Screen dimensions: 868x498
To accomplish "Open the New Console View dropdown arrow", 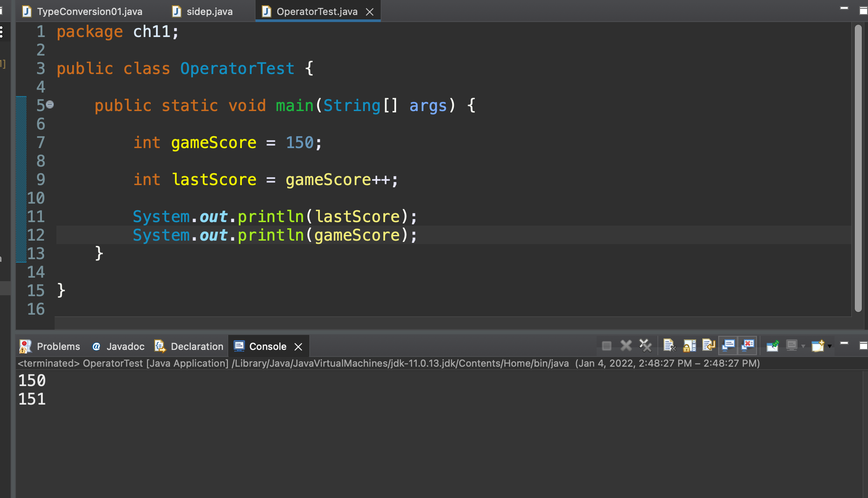I will coord(830,346).
